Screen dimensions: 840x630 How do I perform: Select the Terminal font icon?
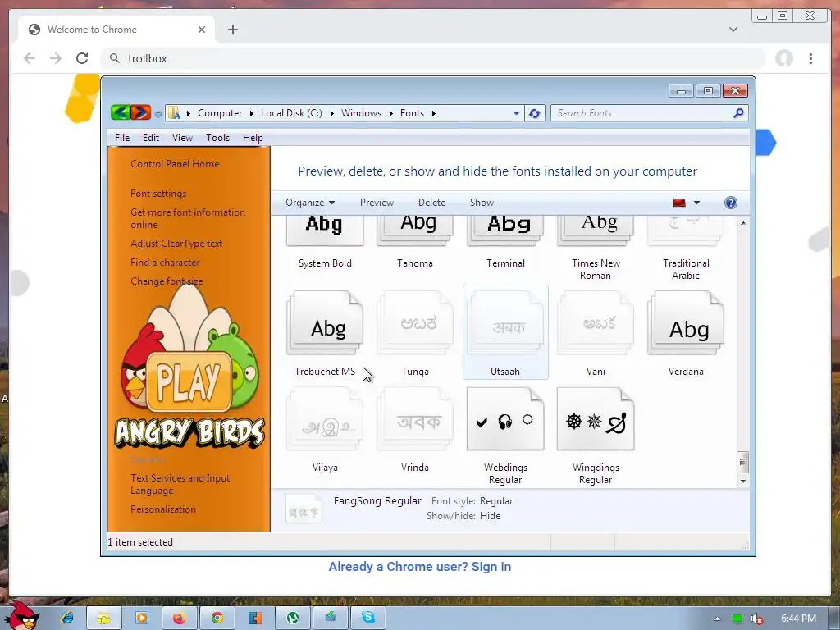[505, 231]
